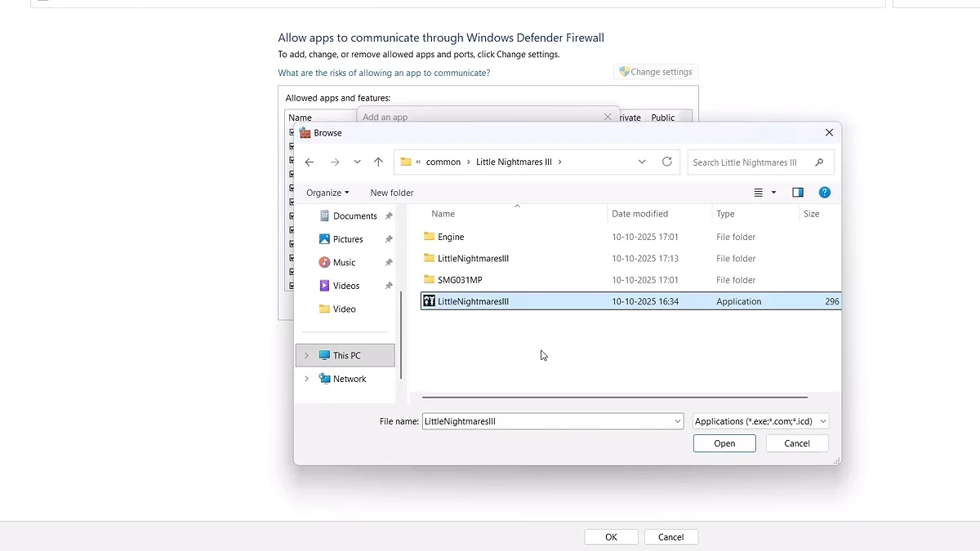Click the Back arrow in Browse dialog

[310, 162]
